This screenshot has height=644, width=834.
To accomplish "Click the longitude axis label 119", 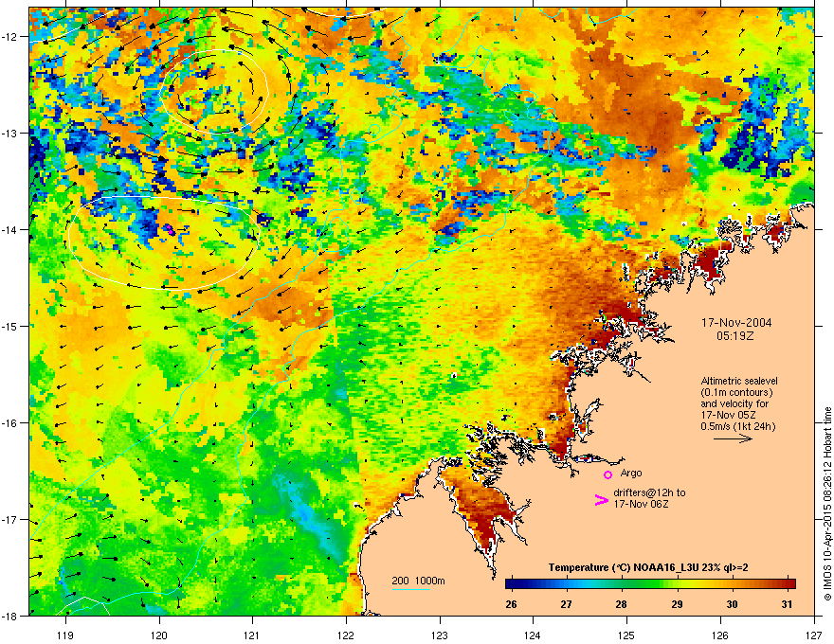I will pyautogui.click(x=66, y=635).
